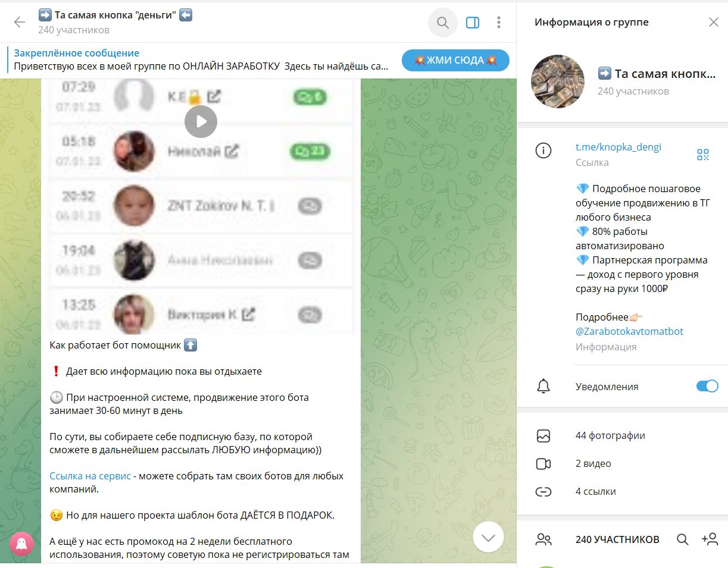728x568 pixels.
Task: Open the 2 видео media section
Action: [622, 463]
